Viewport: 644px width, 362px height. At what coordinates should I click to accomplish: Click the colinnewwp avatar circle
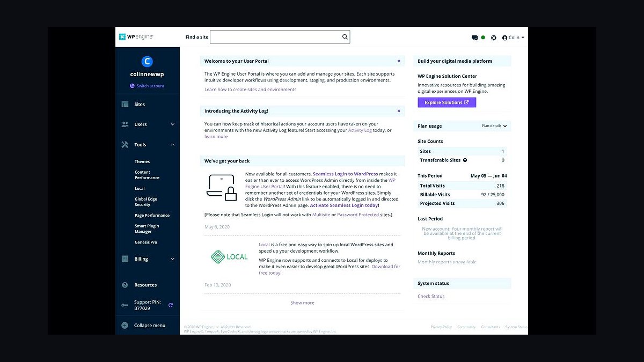click(147, 62)
